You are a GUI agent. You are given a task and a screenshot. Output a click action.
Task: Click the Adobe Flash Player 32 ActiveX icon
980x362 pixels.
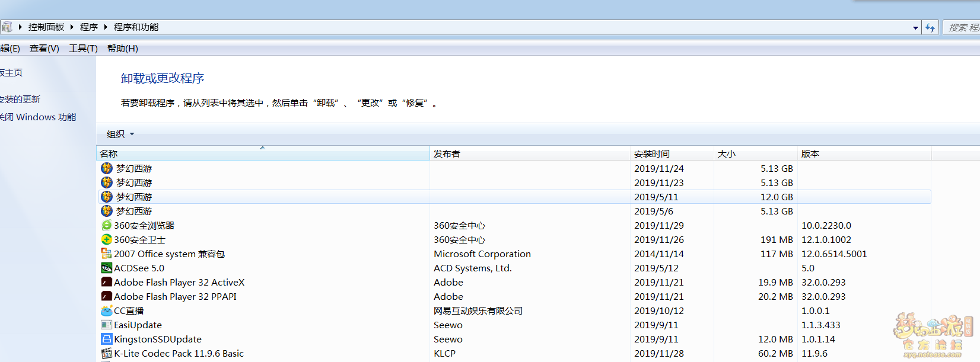[x=107, y=282]
